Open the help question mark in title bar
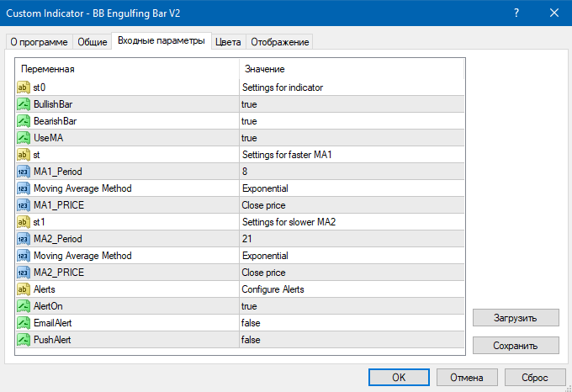The height and width of the screenshot is (392, 572). tap(516, 13)
